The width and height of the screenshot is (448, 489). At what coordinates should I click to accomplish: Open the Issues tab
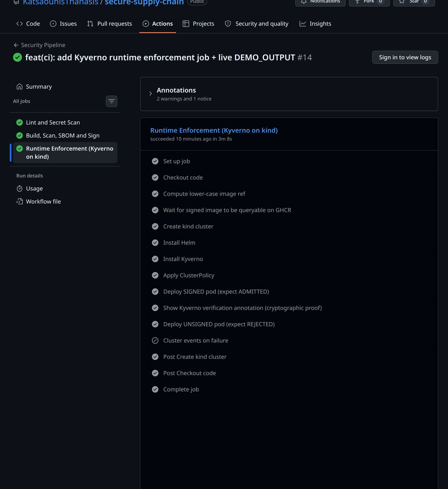63,24
